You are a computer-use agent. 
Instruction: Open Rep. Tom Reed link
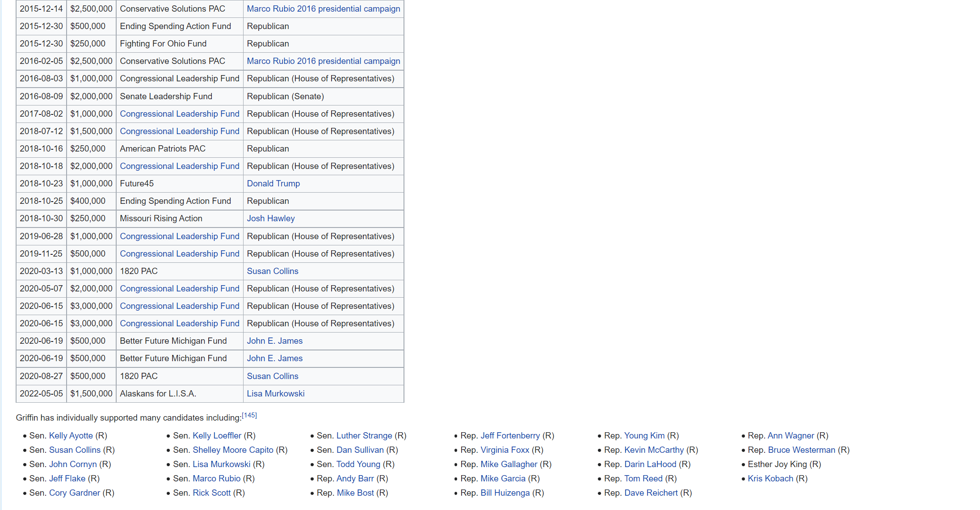(x=644, y=478)
